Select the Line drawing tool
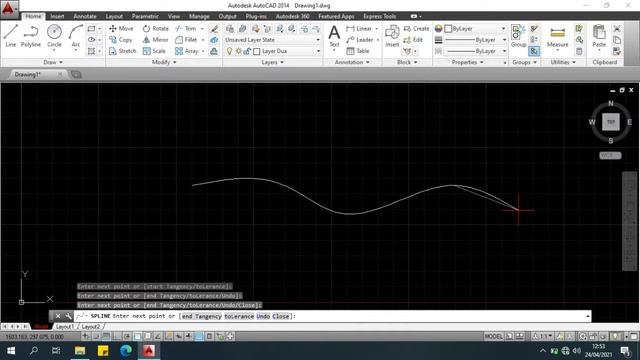 tap(11, 36)
